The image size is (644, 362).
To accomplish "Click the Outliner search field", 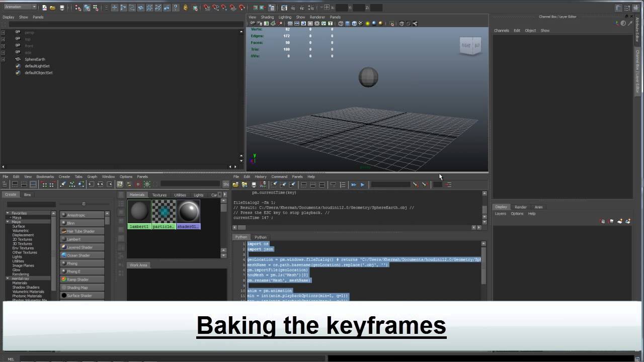I will point(126,24).
